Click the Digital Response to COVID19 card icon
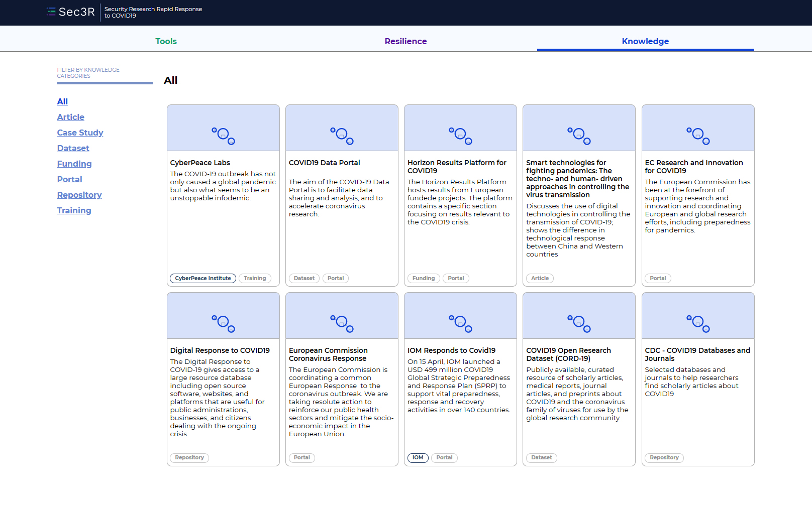Viewport: 812px width, 505px height. point(223,323)
